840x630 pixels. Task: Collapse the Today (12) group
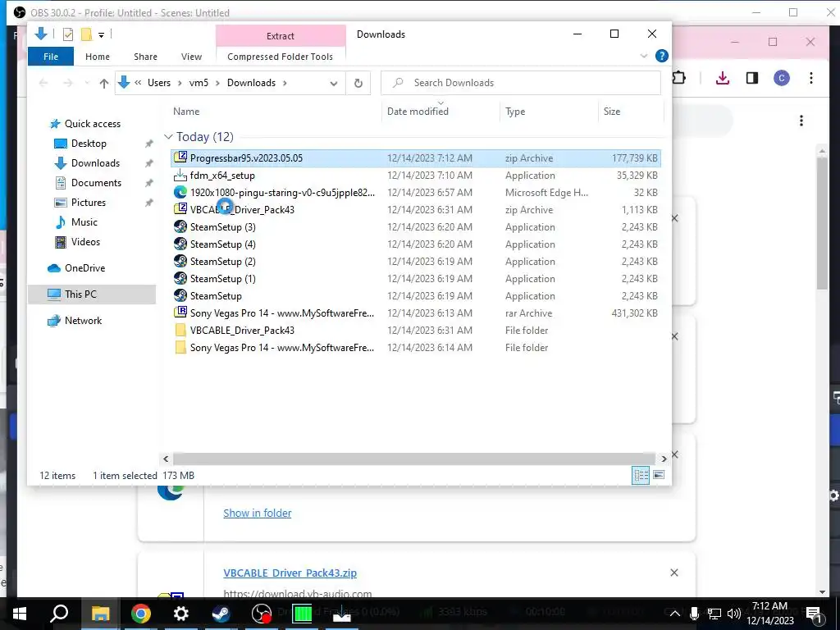(x=168, y=137)
